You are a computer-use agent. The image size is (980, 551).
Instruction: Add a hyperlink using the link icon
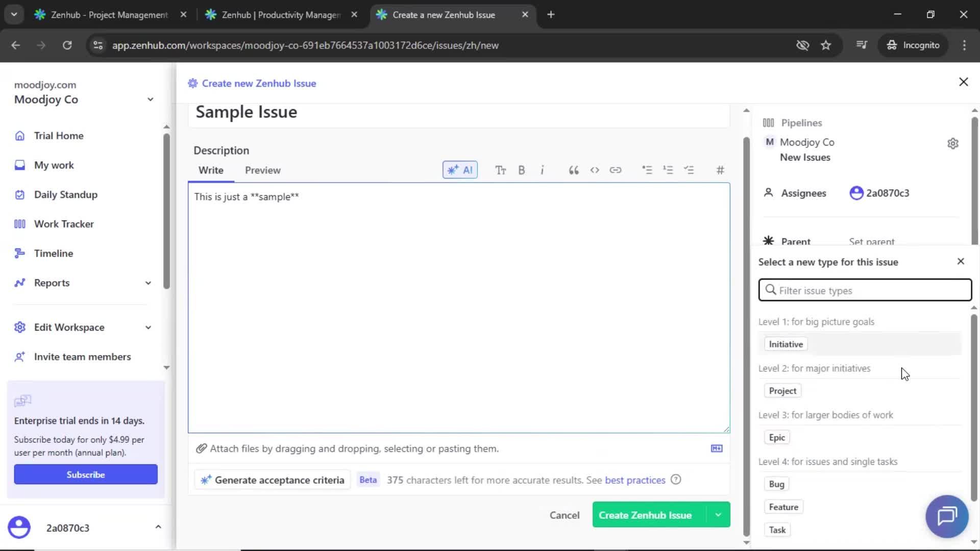616,169
